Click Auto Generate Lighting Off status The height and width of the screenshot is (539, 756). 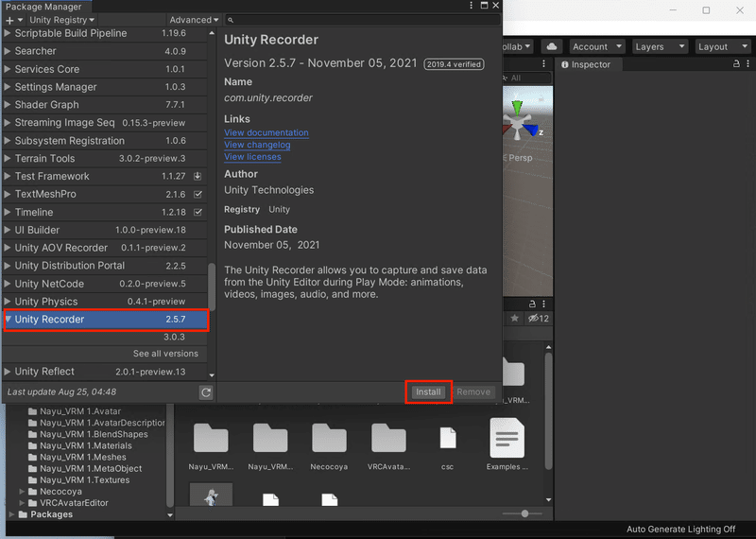tap(680, 530)
